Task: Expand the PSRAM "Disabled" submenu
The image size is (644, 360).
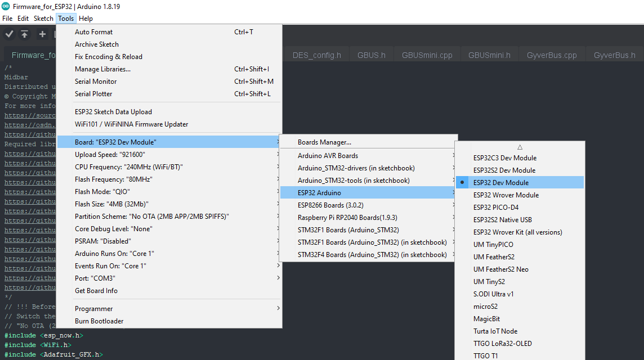Action: tap(169, 241)
